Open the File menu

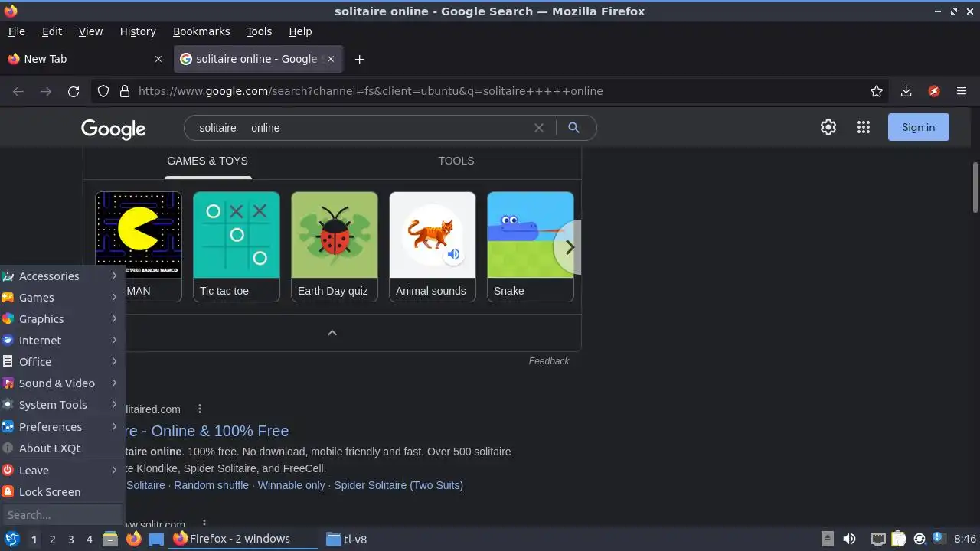(x=16, y=31)
